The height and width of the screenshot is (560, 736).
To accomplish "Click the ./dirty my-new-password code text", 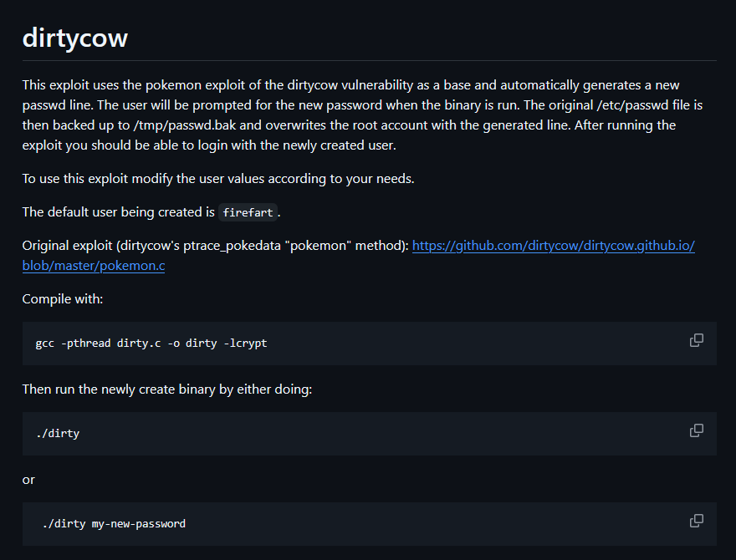I will click(114, 523).
